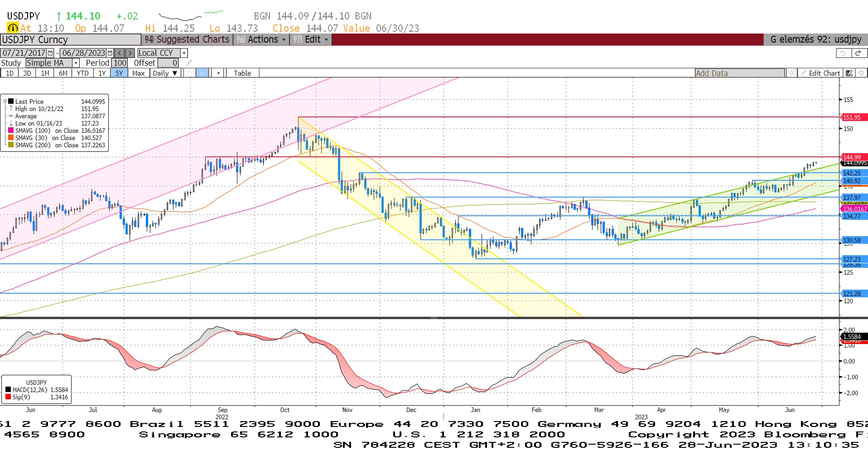Click the start date 07/21/2017 field

point(24,53)
